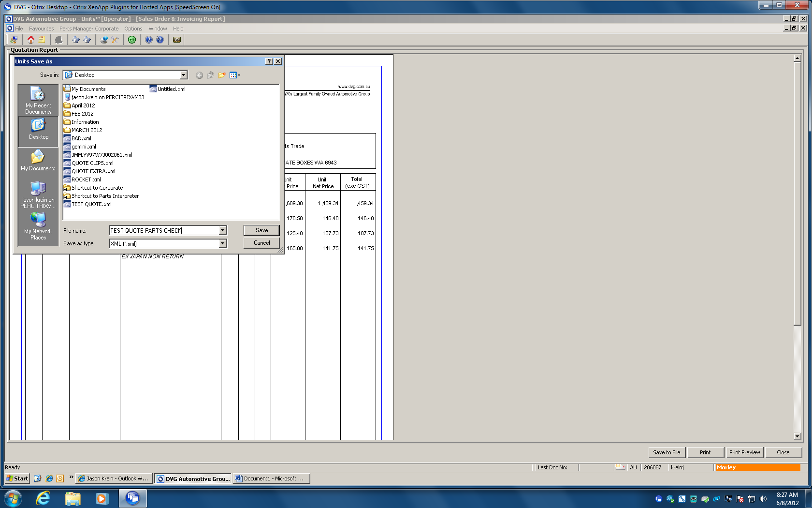The image size is (812, 508).
Task: Click the Save As dialog help question button
Action: pos(269,61)
